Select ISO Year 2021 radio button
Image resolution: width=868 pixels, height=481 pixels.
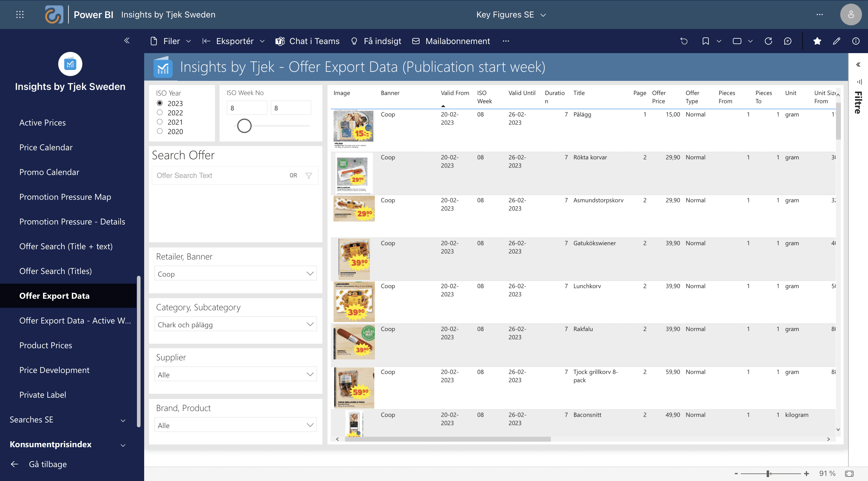[160, 122]
